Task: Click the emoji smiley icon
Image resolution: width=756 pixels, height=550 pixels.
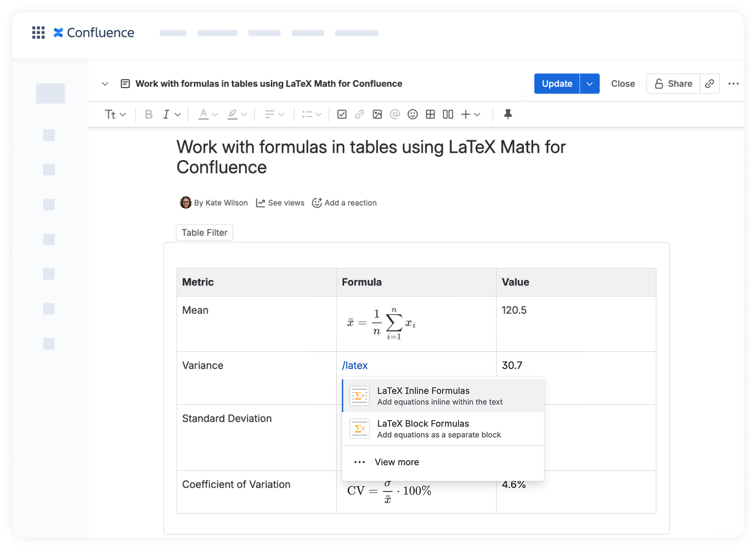Action: pyautogui.click(x=412, y=114)
